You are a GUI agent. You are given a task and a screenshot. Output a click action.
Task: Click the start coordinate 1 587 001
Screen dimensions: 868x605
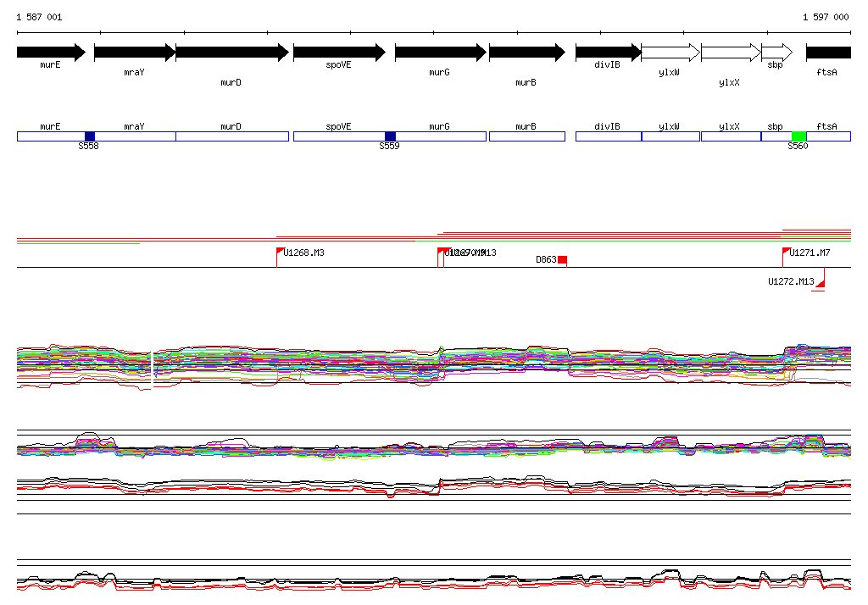(x=39, y=17)
